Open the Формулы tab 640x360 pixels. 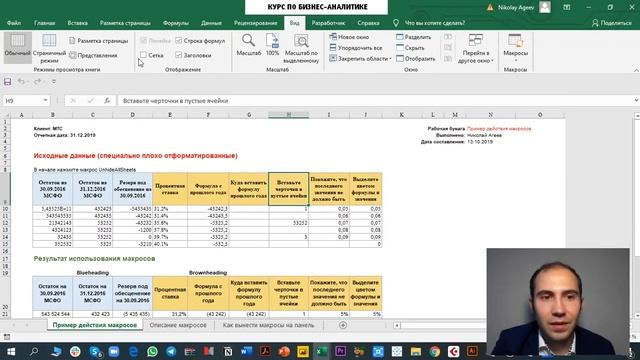[x=176, y=23]
